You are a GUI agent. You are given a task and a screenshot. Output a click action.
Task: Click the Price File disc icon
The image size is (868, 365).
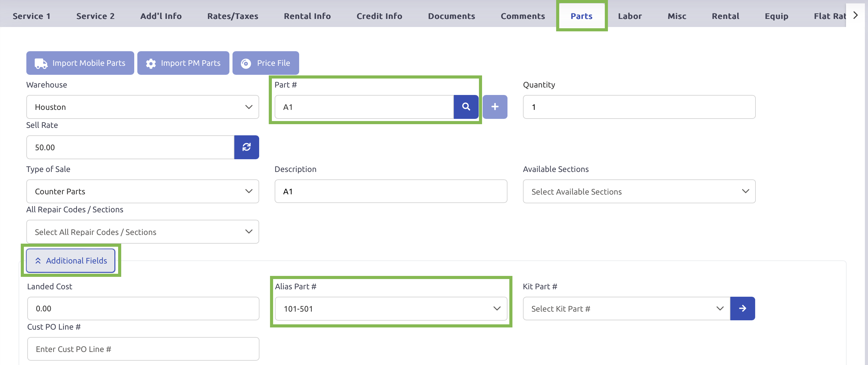(246, 63)
